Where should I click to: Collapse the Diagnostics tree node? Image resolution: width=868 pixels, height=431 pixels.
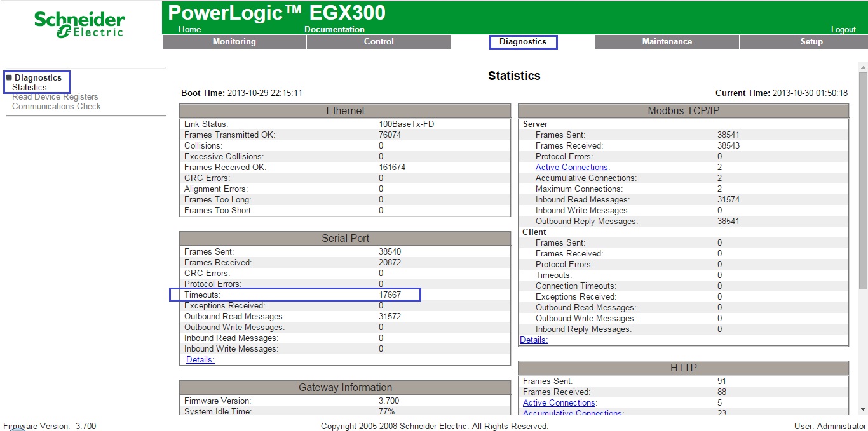click(9, 77)
